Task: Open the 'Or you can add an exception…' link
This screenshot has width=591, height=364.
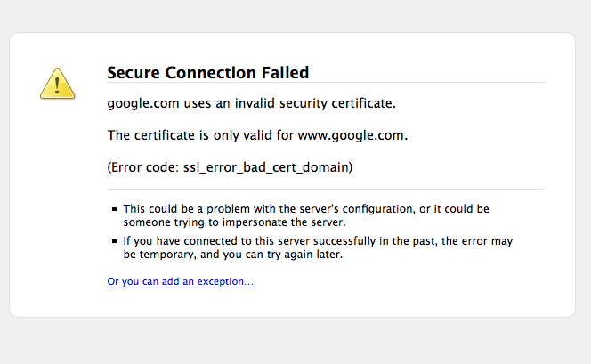Action: pos(181,281)
